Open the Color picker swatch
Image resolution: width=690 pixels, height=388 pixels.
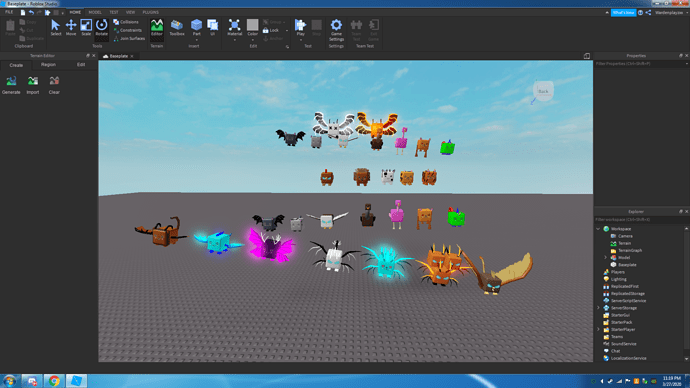(253, 27)
